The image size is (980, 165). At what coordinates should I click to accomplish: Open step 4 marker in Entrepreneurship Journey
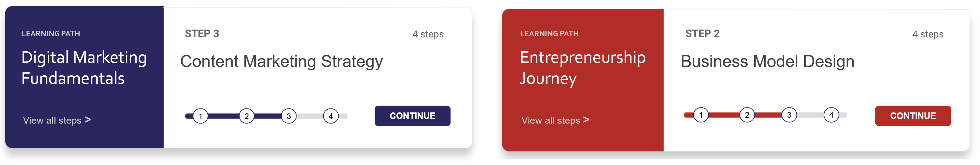[831, 115]
